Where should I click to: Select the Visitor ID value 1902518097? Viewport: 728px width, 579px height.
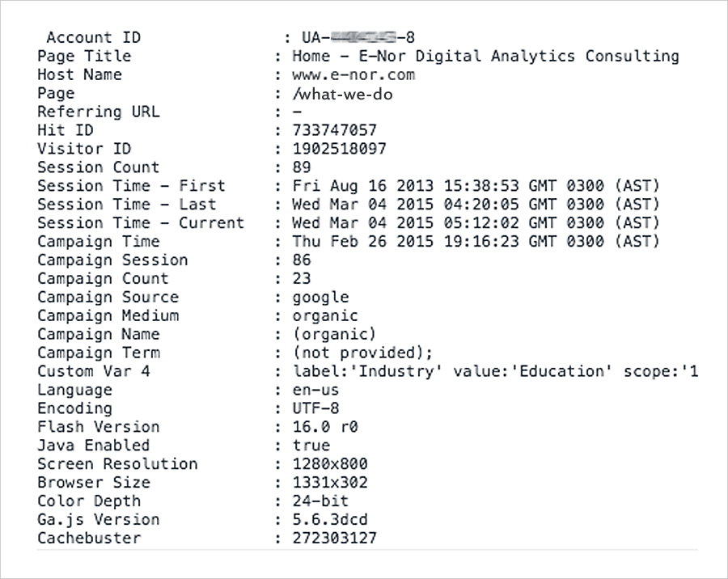[x=339, y=149]
